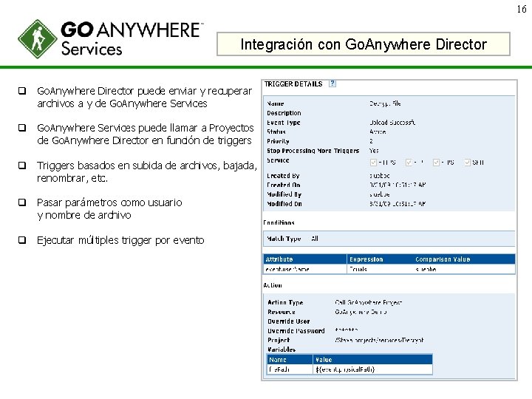The width and height of the screenshot is (532, 399).
Task: Select the 'TRIGGER DETAILS' heading
Action: 293,83
